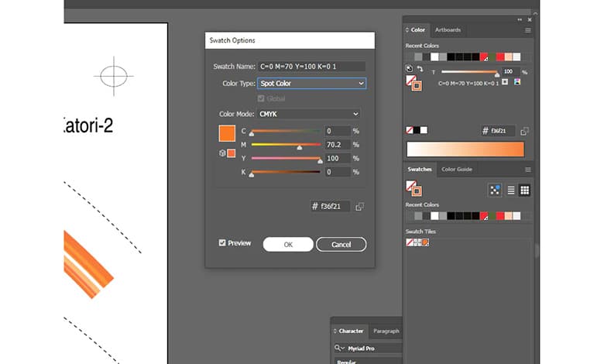Open the Color panel flyout menu
This screenshot has width=604, height=364.
point(527,30)
